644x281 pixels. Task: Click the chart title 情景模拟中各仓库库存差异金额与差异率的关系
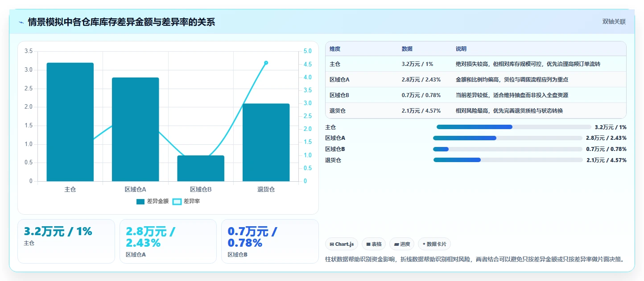click(x=121, y=22)
